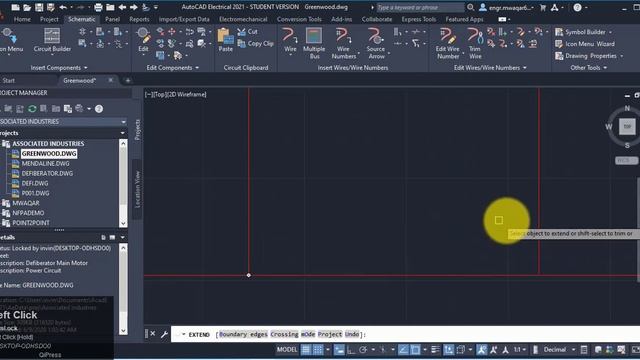
Task: Choose Crossing command option
Action: (x=284, y=334)
